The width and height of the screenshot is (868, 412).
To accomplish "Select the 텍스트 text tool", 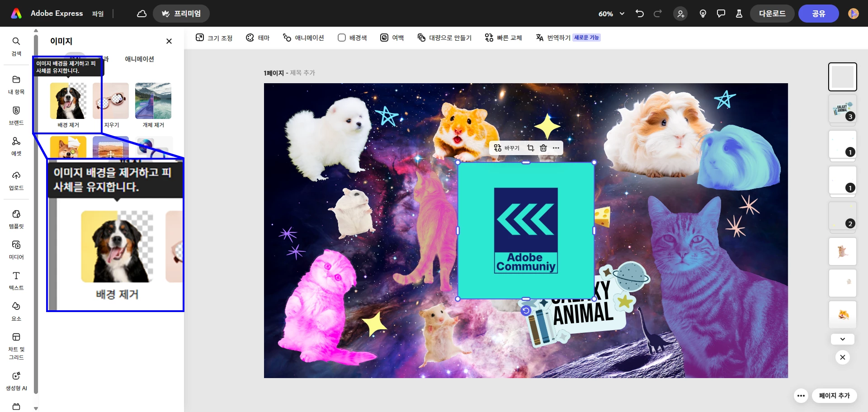I will click(16, 280).
